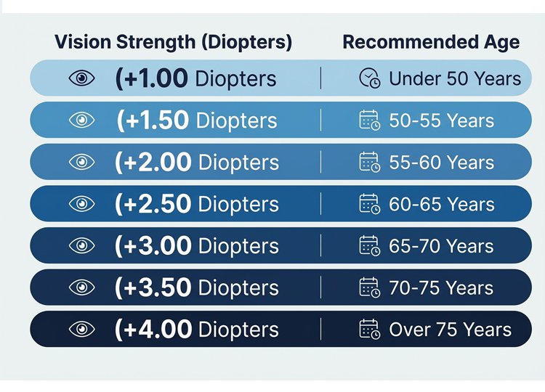545x392 pixels.
Task: Click the Recommended Age column header
Action: (x=431, y=42)
